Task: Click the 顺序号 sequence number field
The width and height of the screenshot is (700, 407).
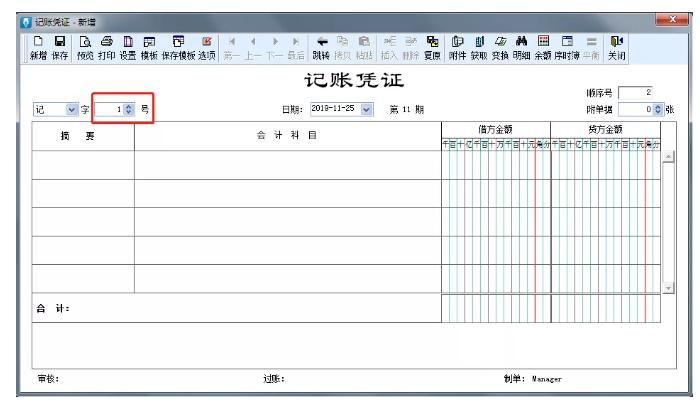Action: 635,93
